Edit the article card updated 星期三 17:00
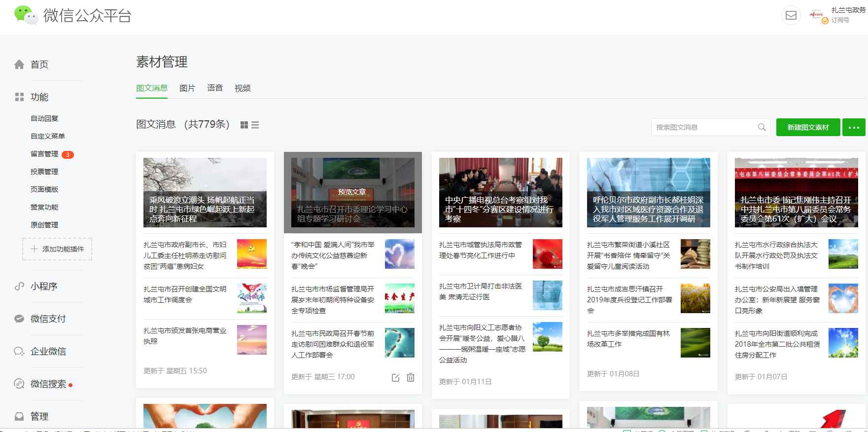The width and height of the screenshot is (868, 432). click(395, 377)
